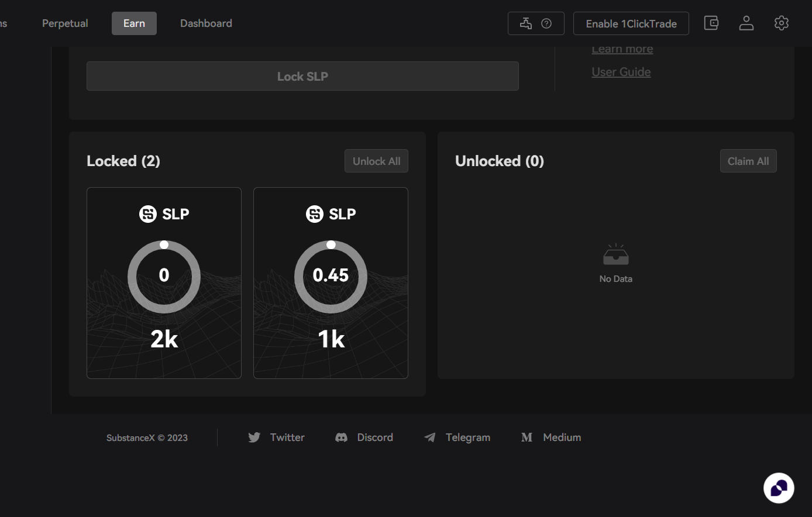Click the SLP token icon in the 2k card
Screen dimensions: 812x517
pyautogui.click(x=148, y=214)
